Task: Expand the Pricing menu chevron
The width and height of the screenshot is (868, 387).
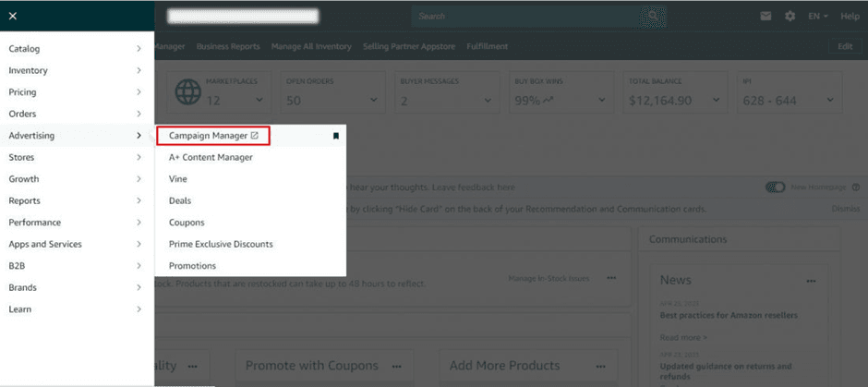Action: pyautogui.click(x=139, y=92)
